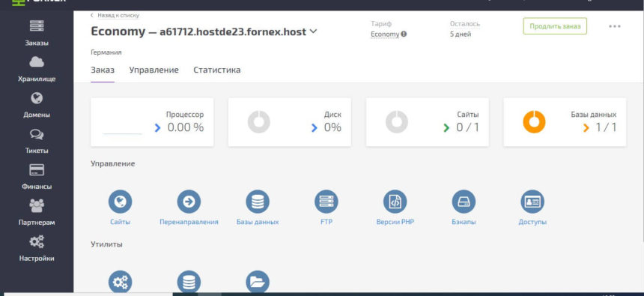644x296 pixels.
Task: Click the Заказы sidebar label
Action: coord(37,43)
